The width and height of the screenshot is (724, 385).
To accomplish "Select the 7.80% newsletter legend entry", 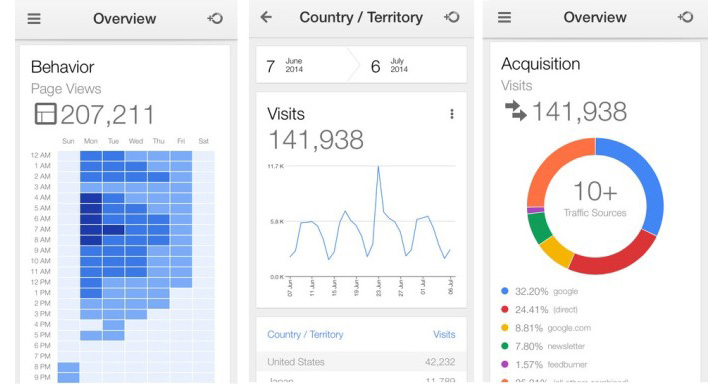I will tap(543, 346).
